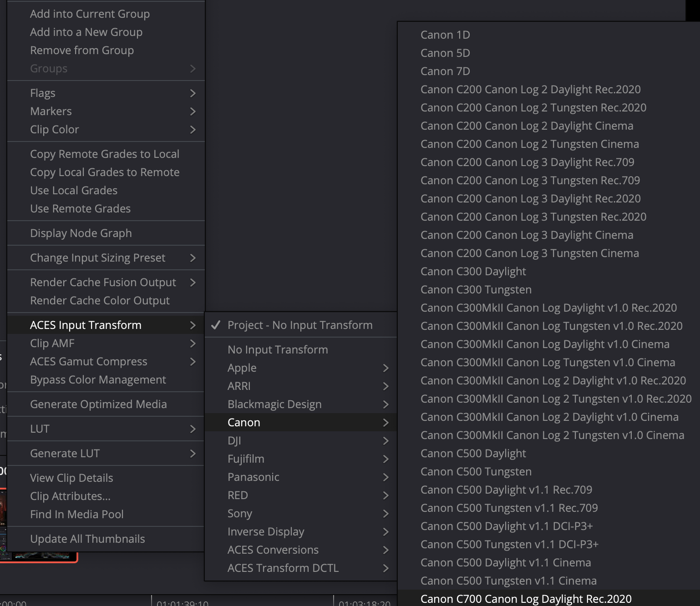The height and width of the screenshot is (606, 700).
Task: Open the Flags submenu
Action: coord(106,93)
